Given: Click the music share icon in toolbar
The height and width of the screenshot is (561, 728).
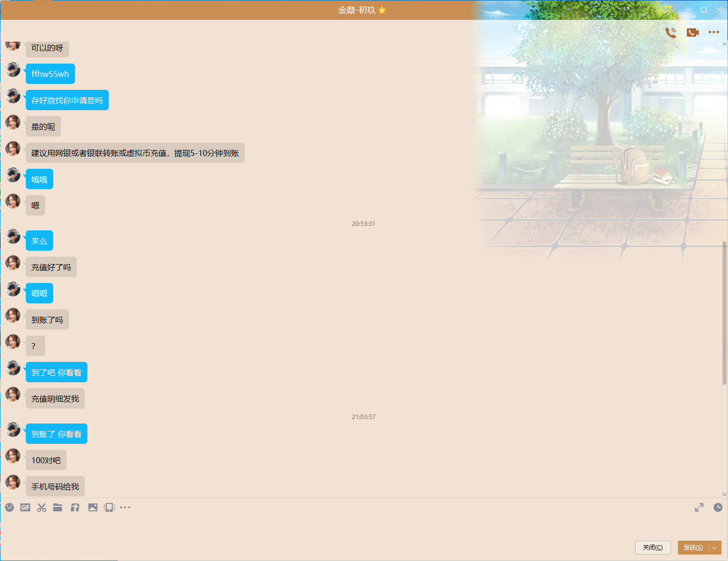Looking at the screenshot, I should (75, 507).
